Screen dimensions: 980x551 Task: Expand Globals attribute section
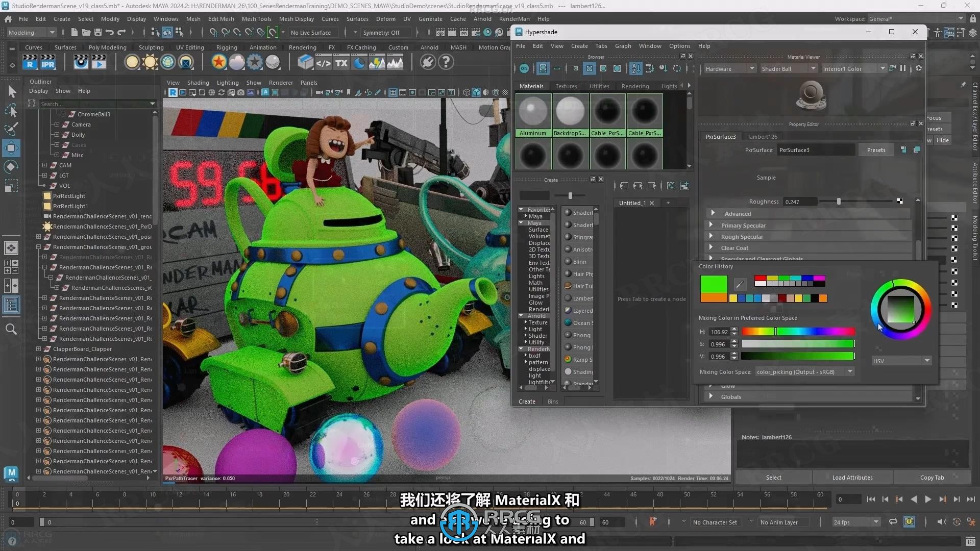[711, 396]
